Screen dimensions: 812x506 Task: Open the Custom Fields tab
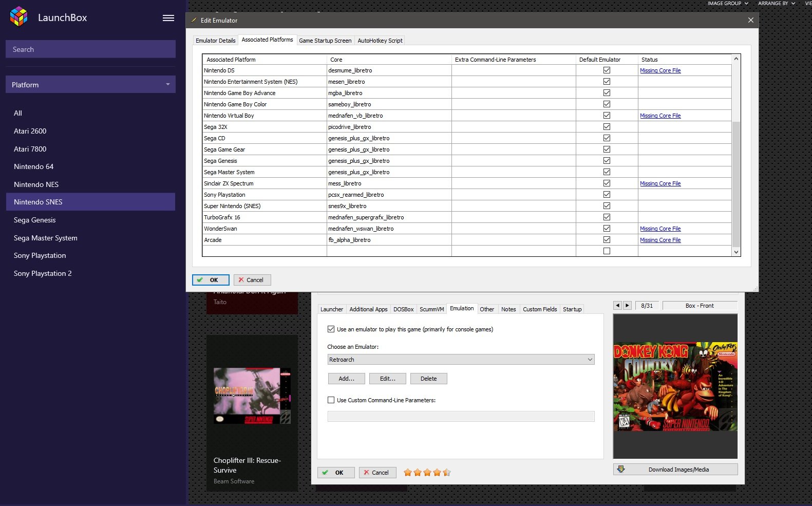(x=540, y=309)
